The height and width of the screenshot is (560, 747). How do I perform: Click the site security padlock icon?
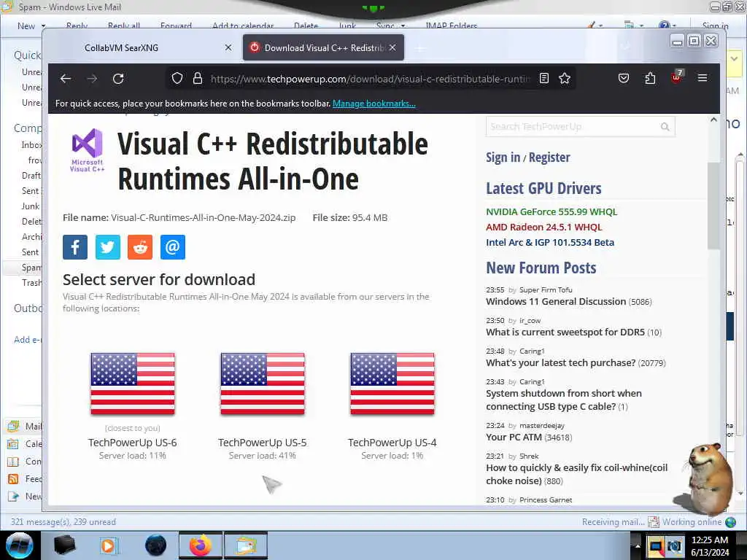point(198,79)
